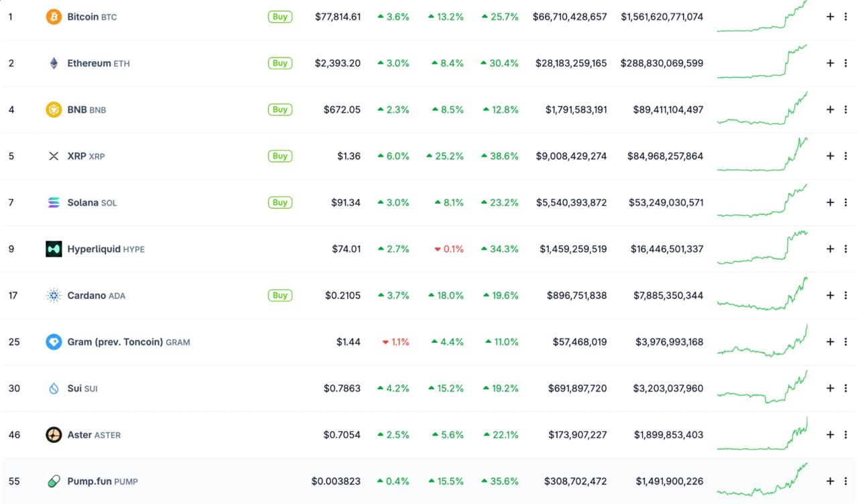Open the three-dot menu for Ethereum
Viewport: 858px width, 504px height.
tap(845, 63)
